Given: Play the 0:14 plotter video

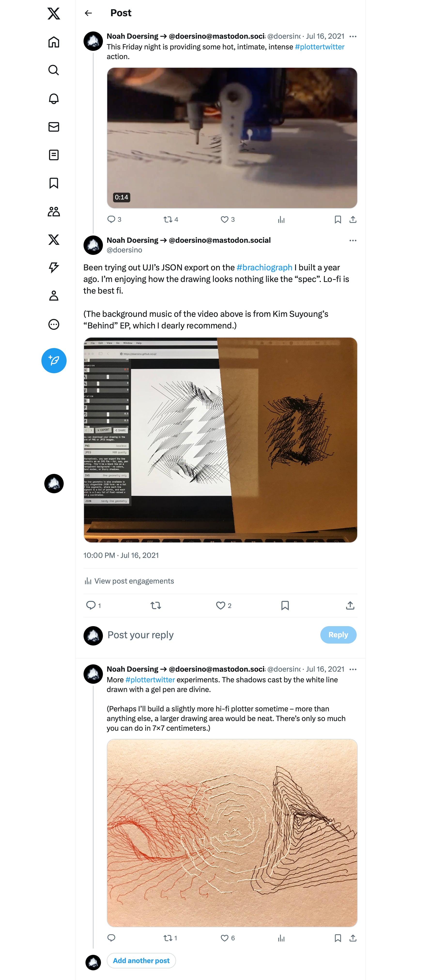Looking at the screenshot, I should coord(232,138).
